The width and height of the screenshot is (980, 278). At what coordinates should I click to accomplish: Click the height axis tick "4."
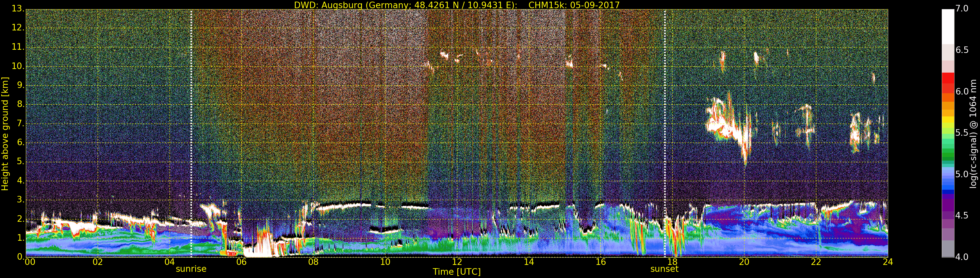20,181
